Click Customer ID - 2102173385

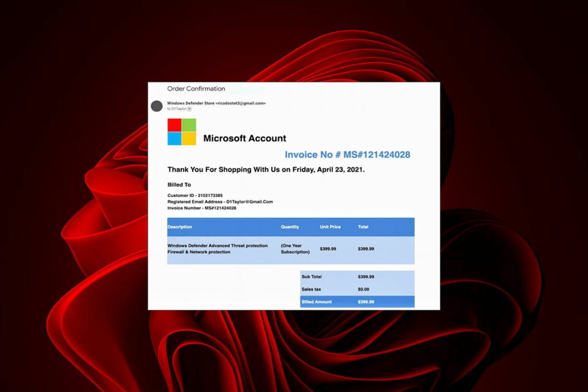click(x=195, y=195)
